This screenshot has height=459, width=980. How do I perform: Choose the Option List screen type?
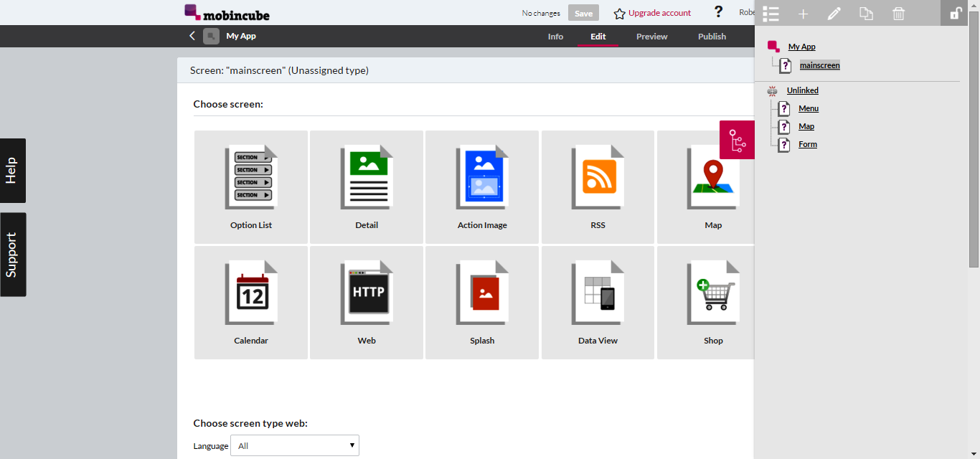coord(251,187)
